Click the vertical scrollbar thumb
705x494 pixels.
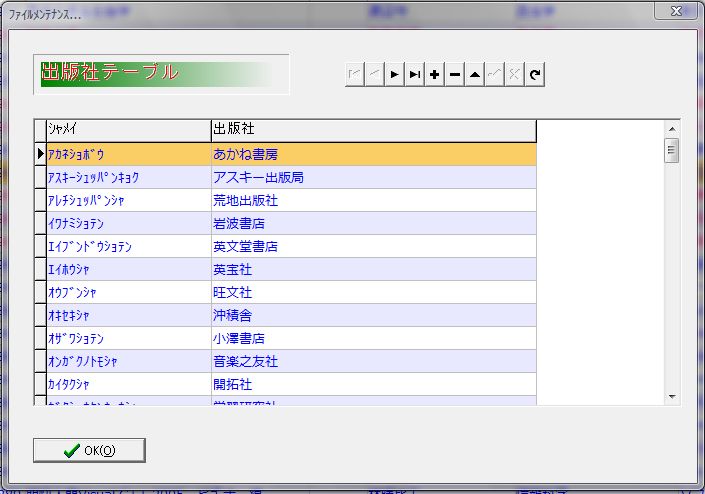(672, 150)
